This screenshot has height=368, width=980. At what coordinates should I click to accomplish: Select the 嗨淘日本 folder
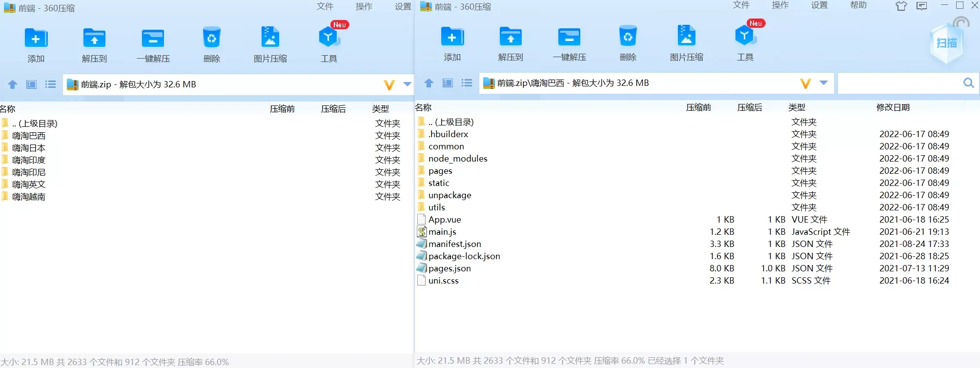tap(29, 148)
